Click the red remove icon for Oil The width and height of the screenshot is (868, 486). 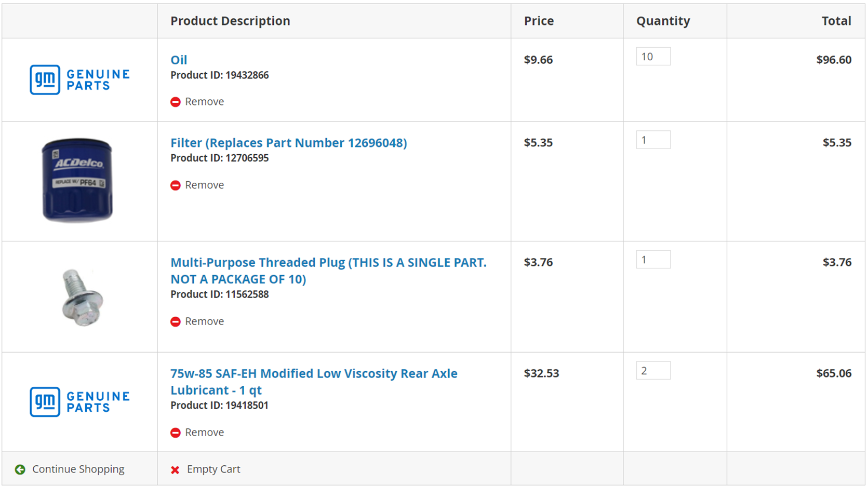pyautogui.click(x=176, y=102)
